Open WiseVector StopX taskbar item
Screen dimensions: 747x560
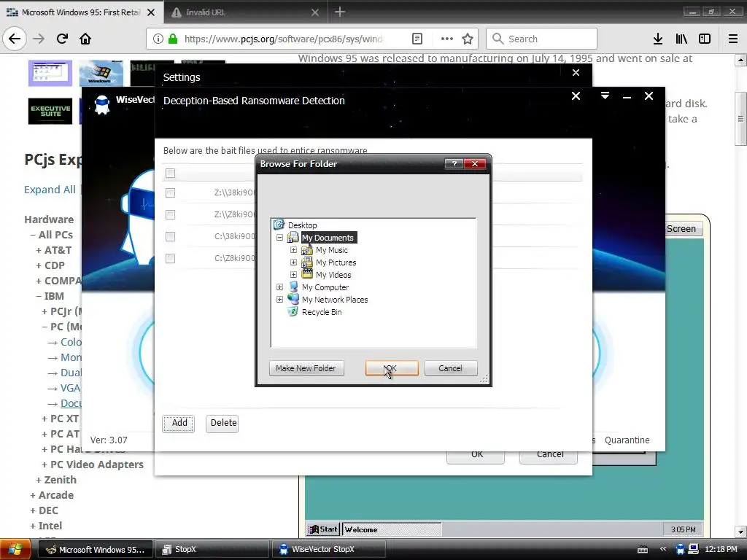(x=329, y=550)
